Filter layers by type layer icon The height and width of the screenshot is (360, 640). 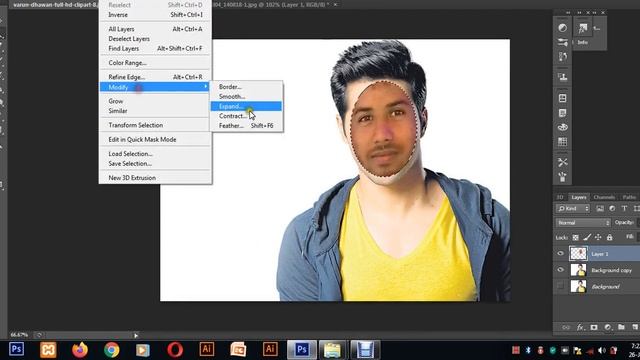pyautogui.click(x=624, y=209)
